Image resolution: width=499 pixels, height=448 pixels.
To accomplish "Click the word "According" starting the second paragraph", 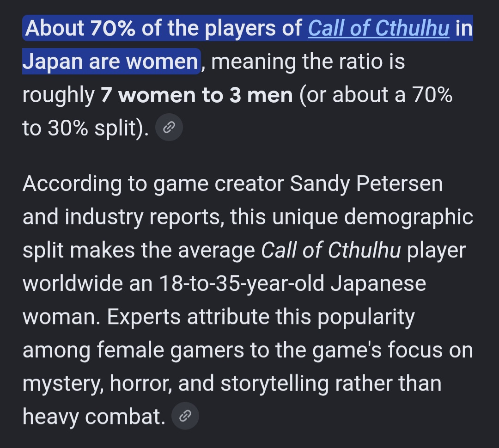I will (x=72, y=184).
